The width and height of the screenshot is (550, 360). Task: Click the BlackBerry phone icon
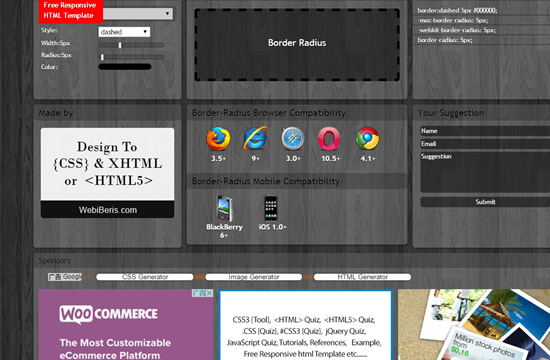(x=224, y=208)
